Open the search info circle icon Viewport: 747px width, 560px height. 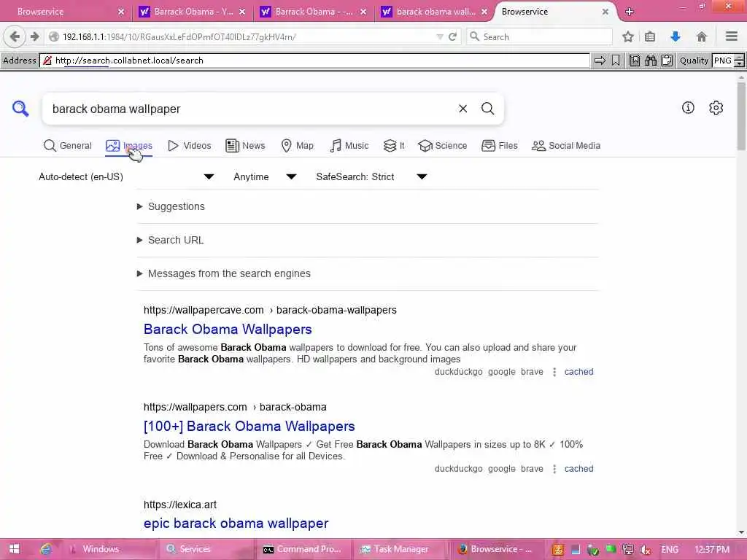click(688, 108)
